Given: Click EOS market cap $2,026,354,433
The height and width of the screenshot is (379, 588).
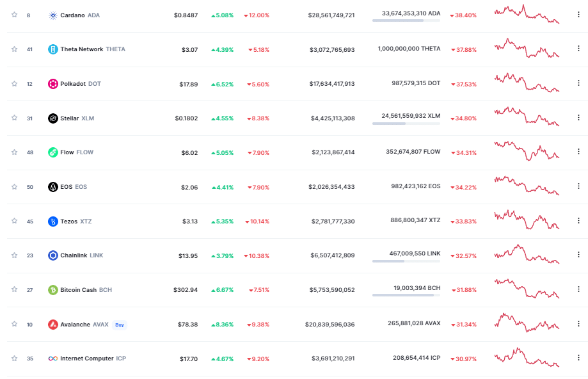Looking at the screenshot, I should (x=331, y=187).
